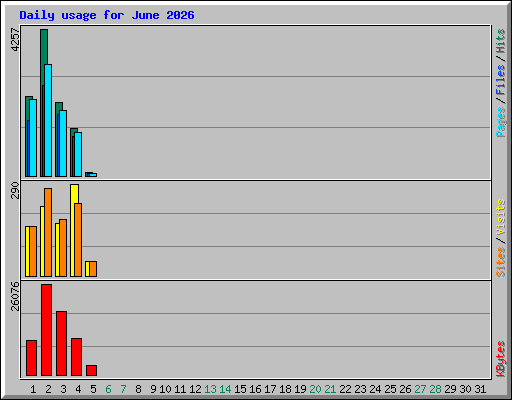Viewport: 512px width, 400px height.
Task: Select the day 1 cyan pages bar
Action: pyautogui.click(x=33, y=138)
